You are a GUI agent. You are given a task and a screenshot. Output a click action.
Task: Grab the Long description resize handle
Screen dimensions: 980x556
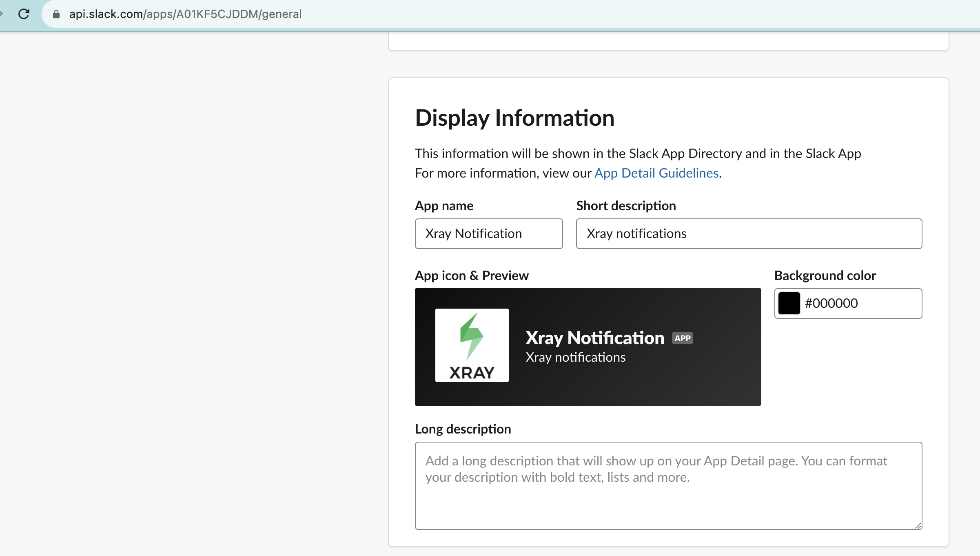tap(918, 526)
